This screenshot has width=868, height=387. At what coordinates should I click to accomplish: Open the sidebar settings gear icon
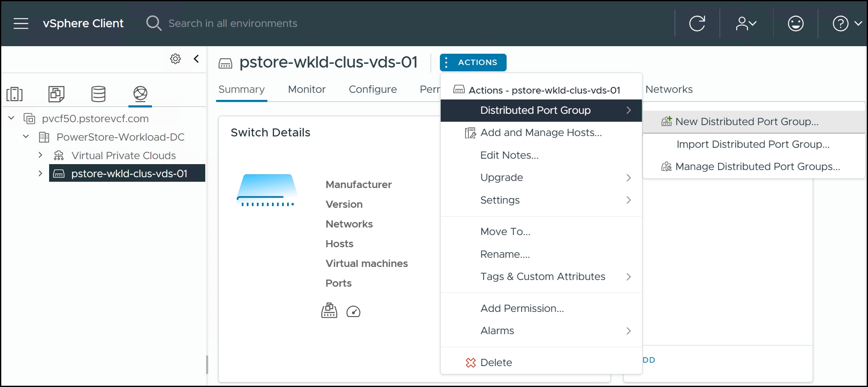175,59
